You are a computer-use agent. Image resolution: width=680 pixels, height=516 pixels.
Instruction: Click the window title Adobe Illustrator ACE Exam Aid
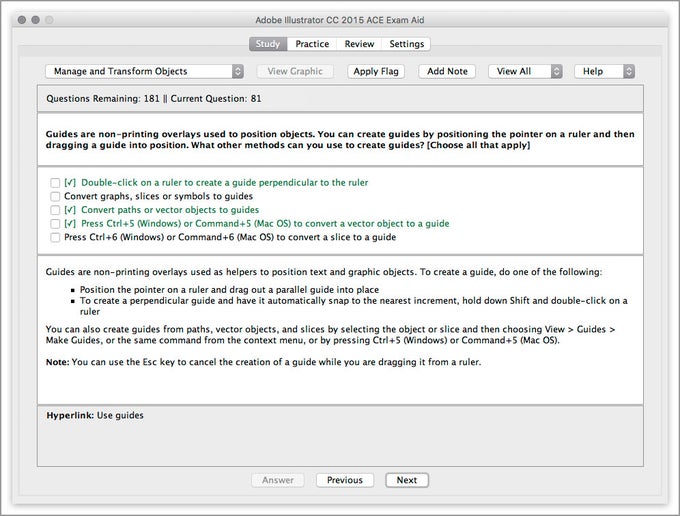click(x=340, y=20)
